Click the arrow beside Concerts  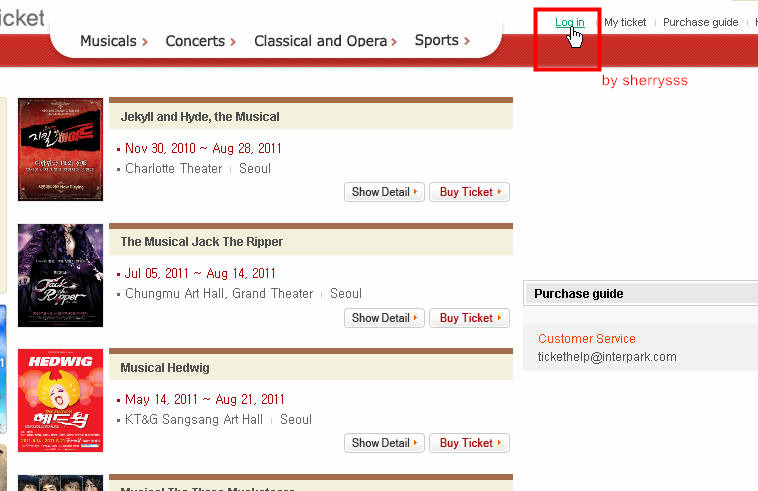[233, 42]
